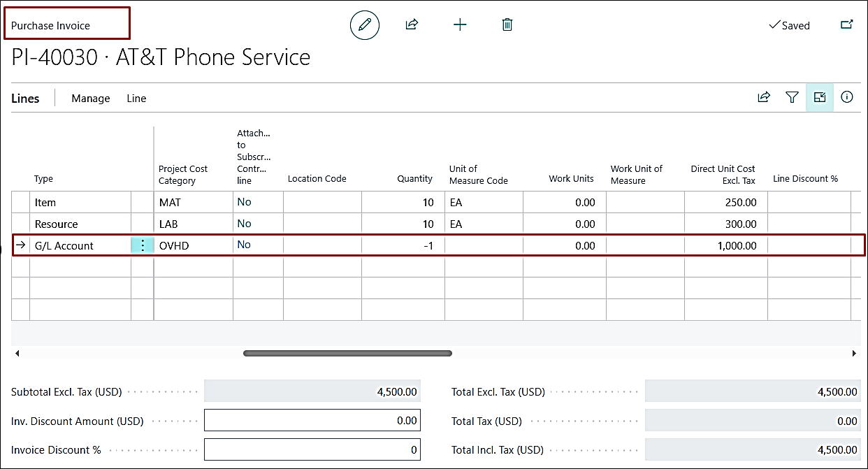Click the filter funnel icon
The height and width of the screenshot is (469, 868).
click(792, 98)
